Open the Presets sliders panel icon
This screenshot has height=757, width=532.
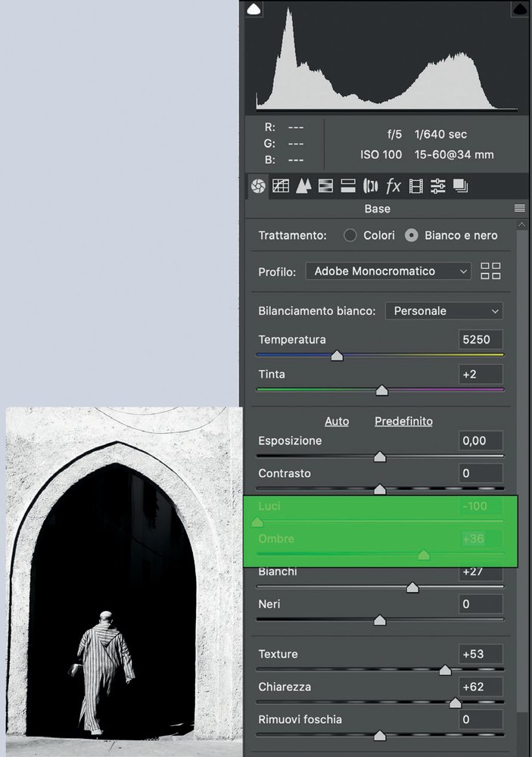point(438,186)
